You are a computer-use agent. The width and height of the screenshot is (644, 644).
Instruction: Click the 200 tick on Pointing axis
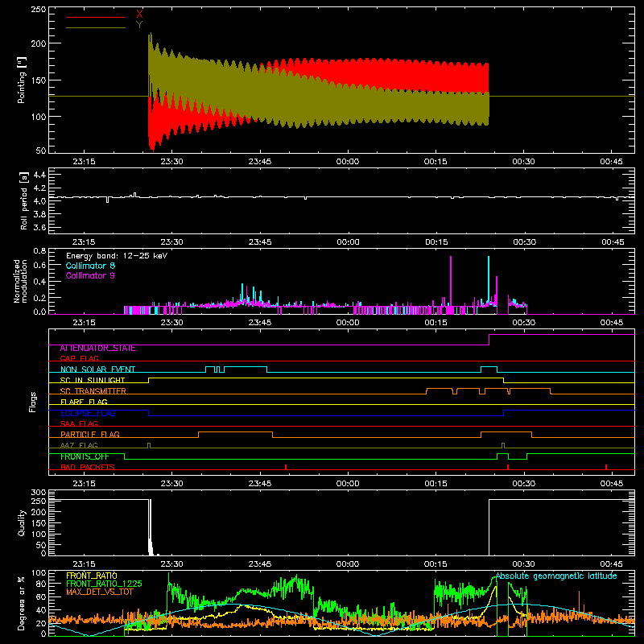(39, 43)
